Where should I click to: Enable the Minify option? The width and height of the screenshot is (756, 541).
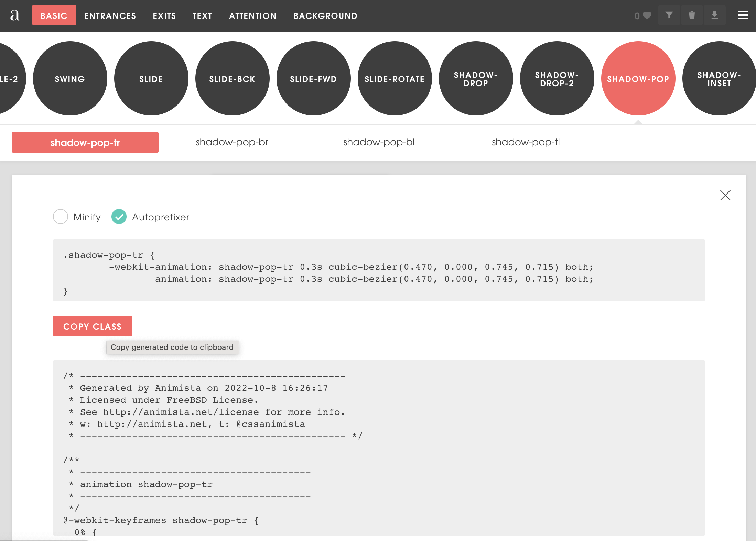point(61,217)
